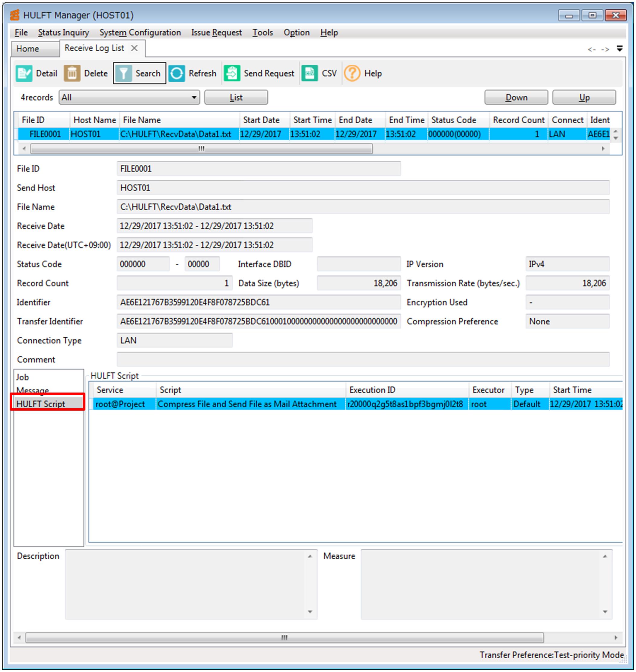Viewport: 636px width, 672px height.
Task: Click the Send Host field HOST01
Action: tap(363, 188)
